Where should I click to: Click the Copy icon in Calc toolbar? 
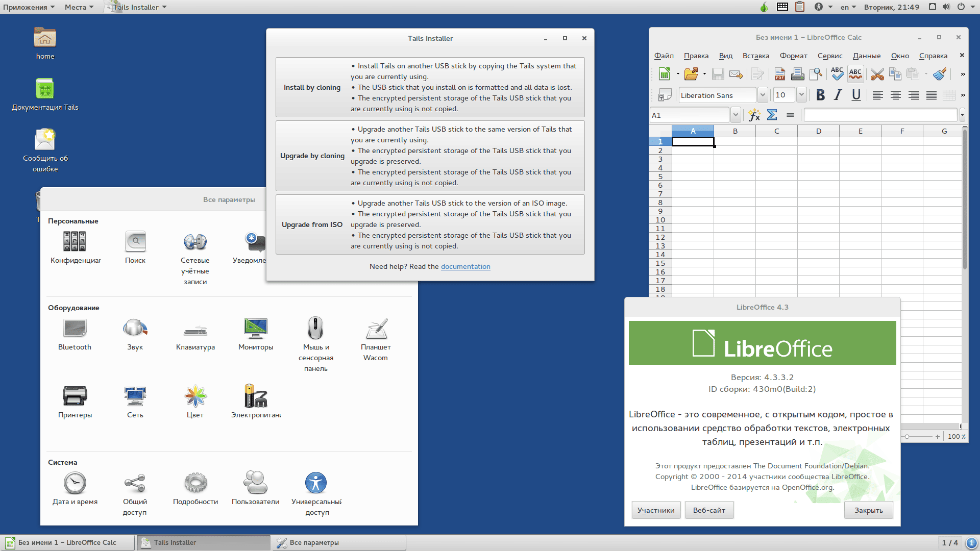click(895, 74)
